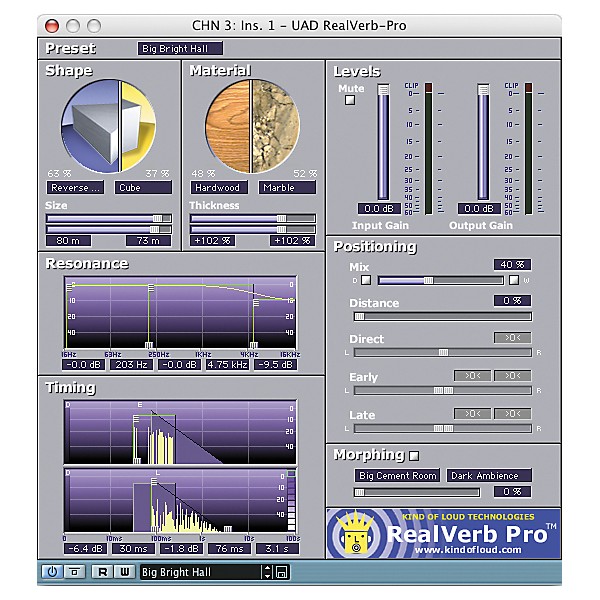Click the plugin power bypass icon

pyautogui.click(x=52, y=572)
